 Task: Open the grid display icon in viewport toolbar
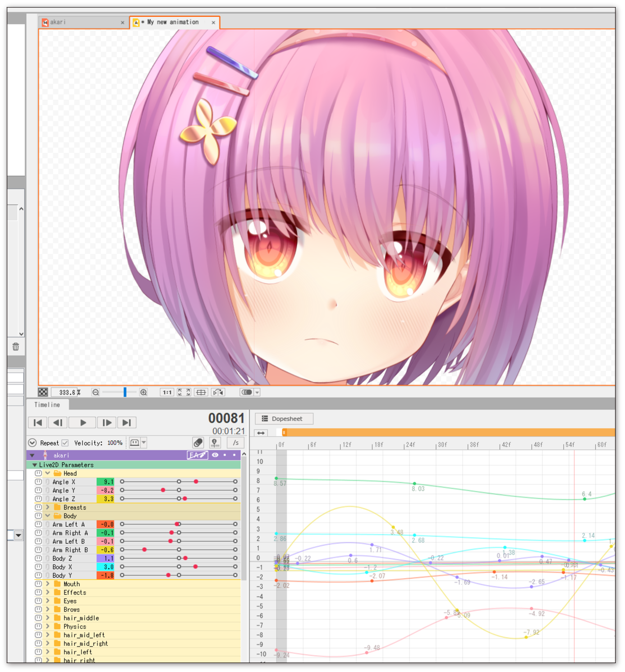[201, 392]
